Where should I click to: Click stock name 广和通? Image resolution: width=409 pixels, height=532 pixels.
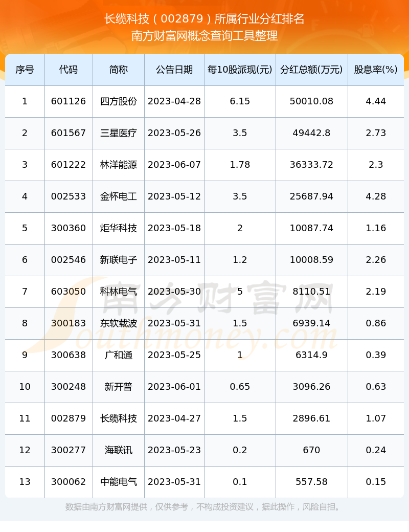118,355
